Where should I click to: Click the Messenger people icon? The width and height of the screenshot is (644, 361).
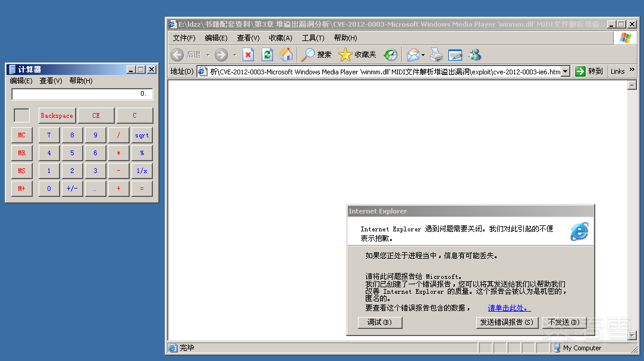click(475, 55)
